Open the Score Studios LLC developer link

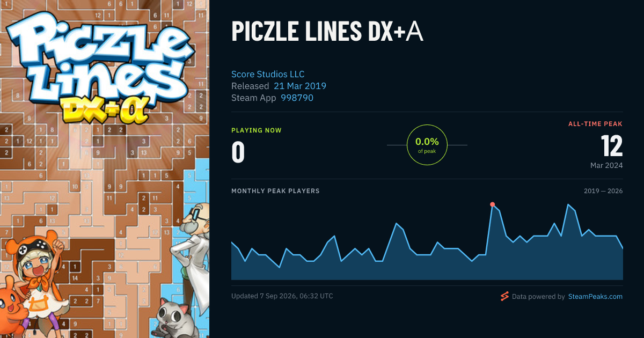click(x=268, y=74)
